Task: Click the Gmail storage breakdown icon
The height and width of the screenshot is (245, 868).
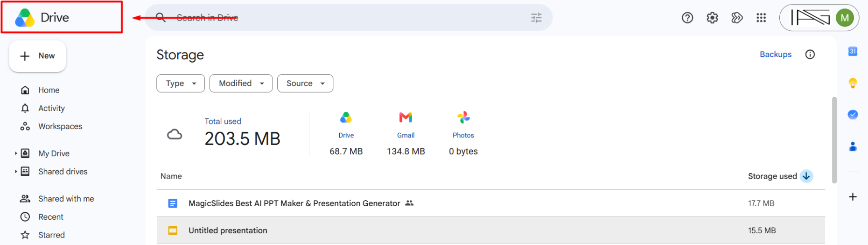Action: [406, 117]
